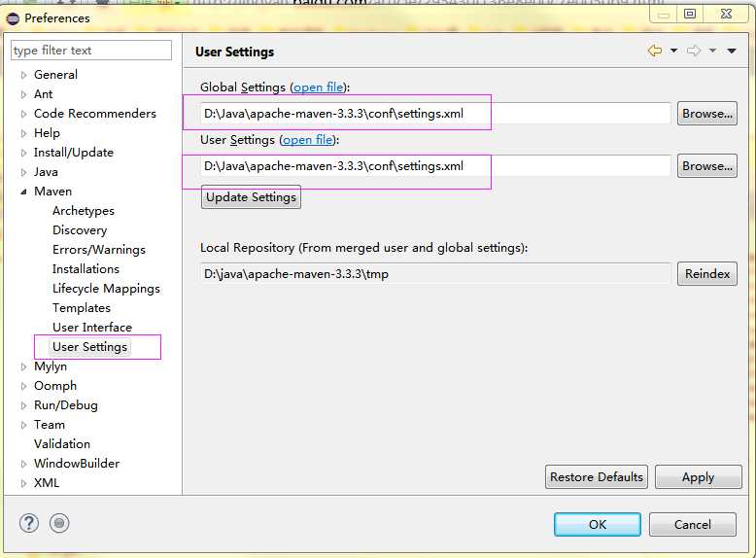Open file link for Global Settings
Image resolution: width=756 pixels, height=558 pixels.
tap(318, 87)
